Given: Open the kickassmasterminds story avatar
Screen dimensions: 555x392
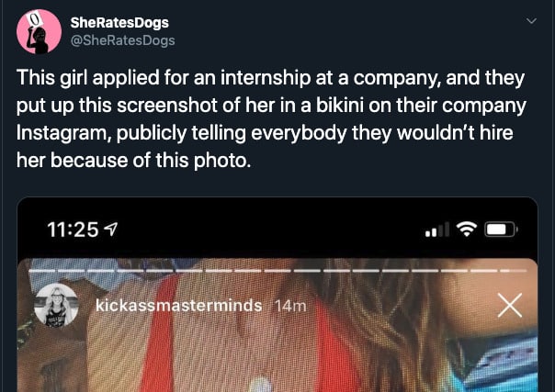Looking at the screenshot, I should (56, 305).
